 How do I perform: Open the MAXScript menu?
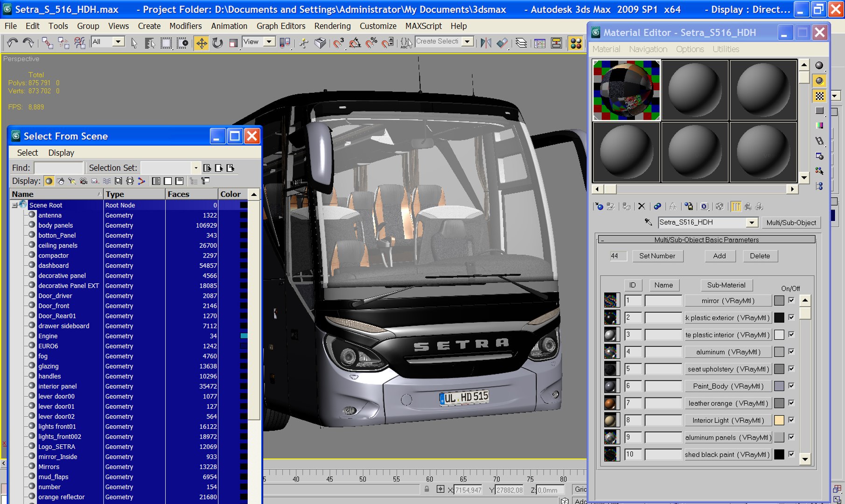[x=423, y=26]
